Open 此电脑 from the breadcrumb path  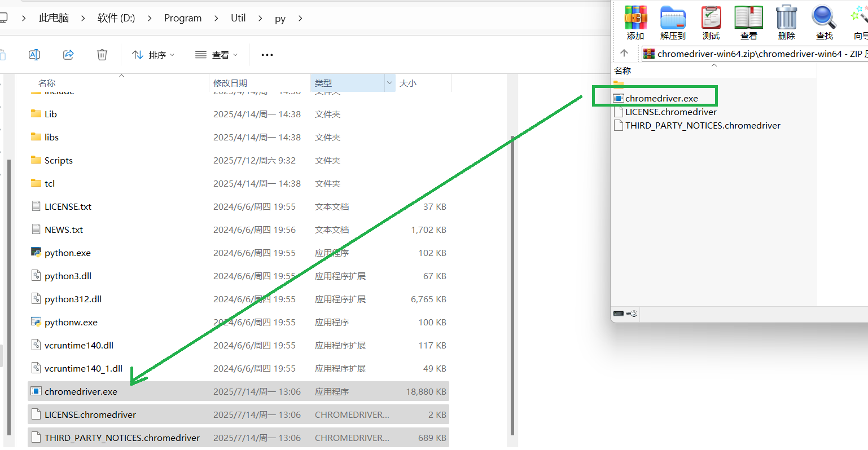coord(54,17)
